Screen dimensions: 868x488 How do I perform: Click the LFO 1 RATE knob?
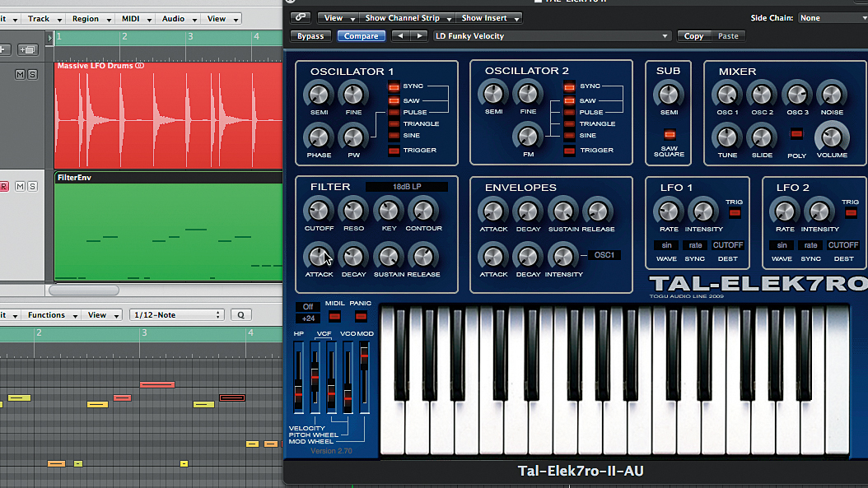(x=668, y=211)
